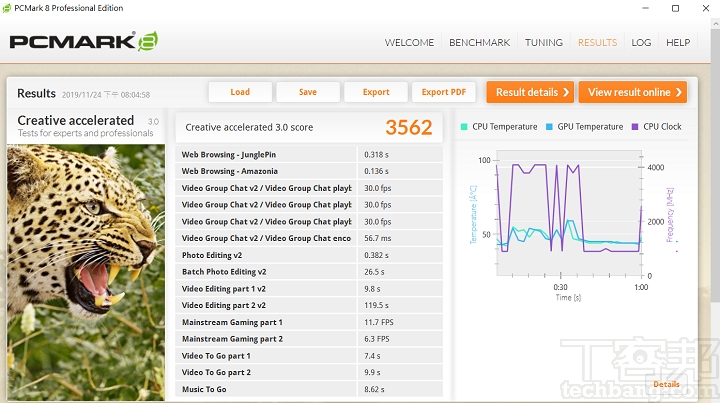Open the Log tab
This screenshot has width=720, height=403.
(641, 43)
